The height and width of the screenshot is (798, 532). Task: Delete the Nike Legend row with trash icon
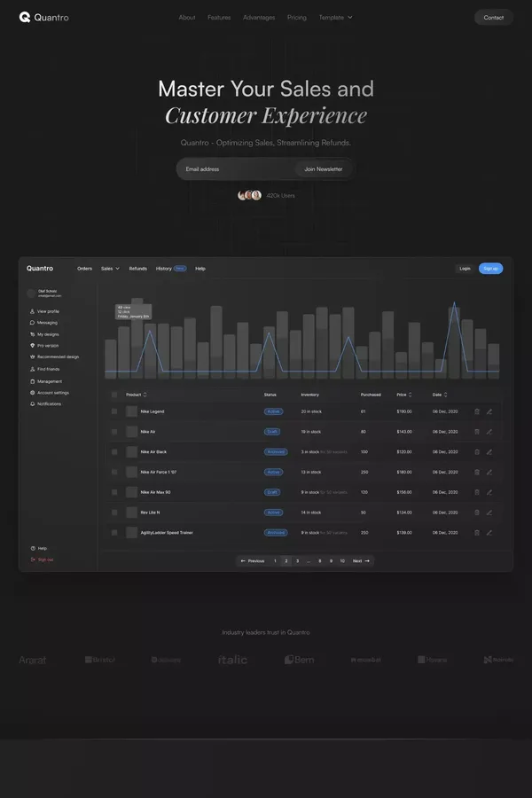click(477, 411)
